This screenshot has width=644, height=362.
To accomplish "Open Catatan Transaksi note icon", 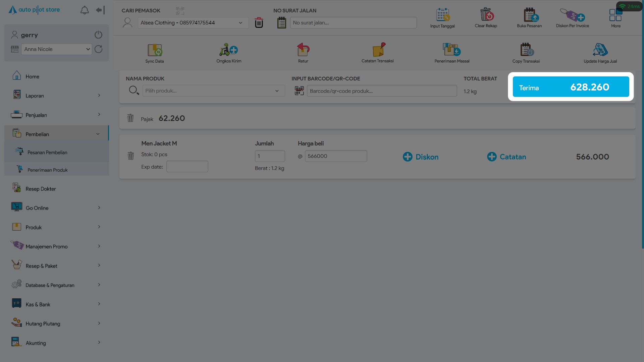I will click(378, 50).
